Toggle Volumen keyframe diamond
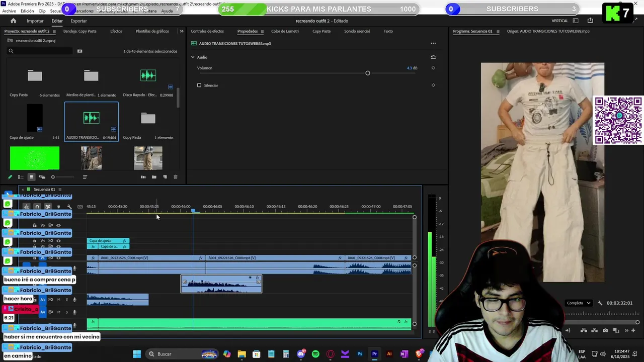 tap(433, 68)
